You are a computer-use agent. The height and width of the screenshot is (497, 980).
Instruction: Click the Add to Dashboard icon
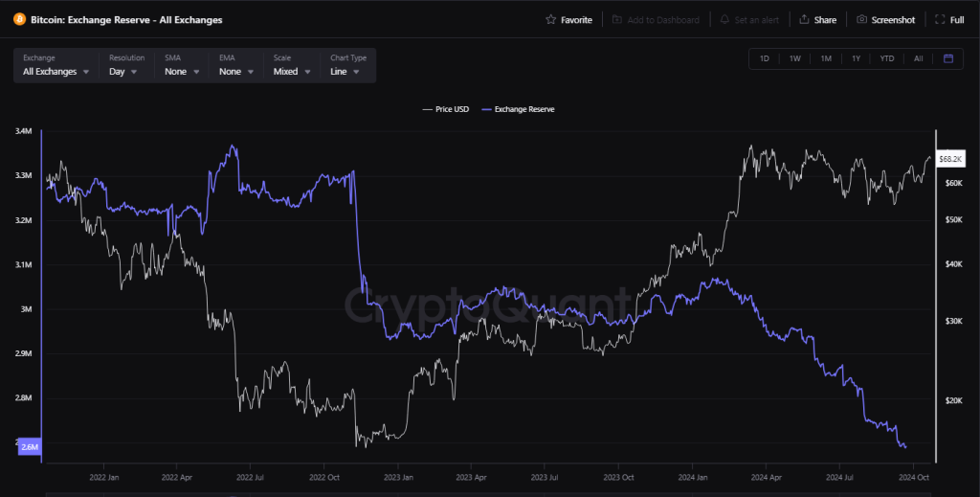click(617, 19)
